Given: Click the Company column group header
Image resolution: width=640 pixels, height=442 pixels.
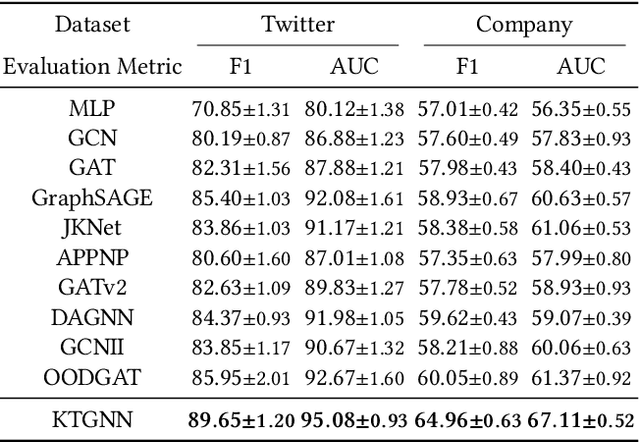Looking at the screenshot, I should 525,23.
